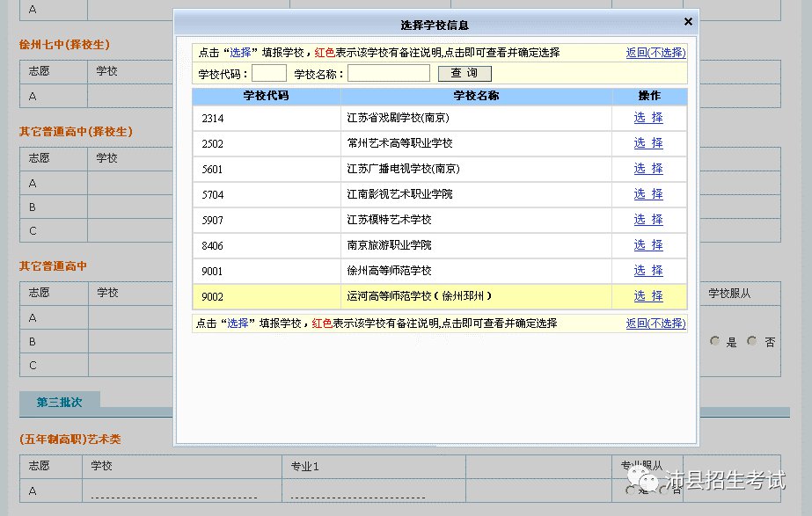Click school field in 艺术类 row A
Screen dimensions: 812x516
tap(174, 492)
